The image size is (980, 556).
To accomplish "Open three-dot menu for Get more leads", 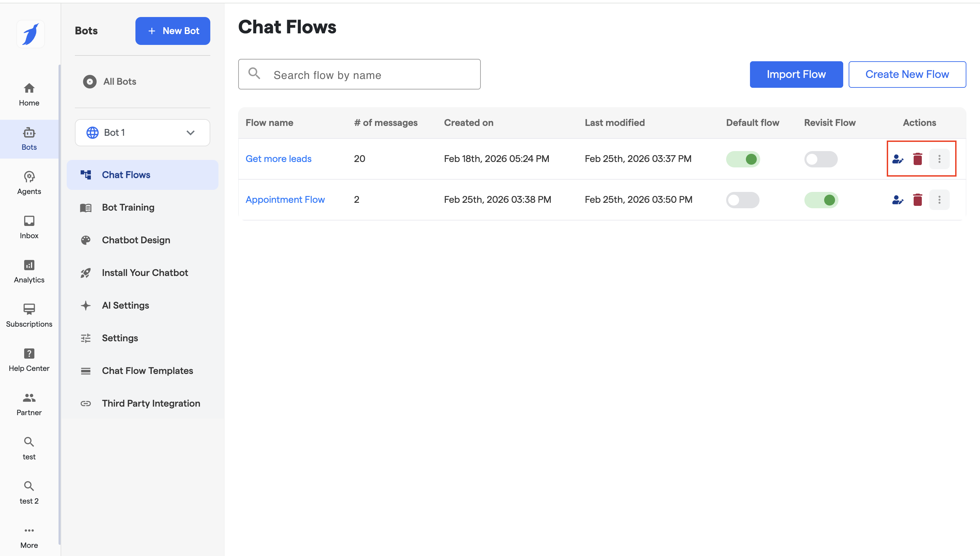I will pos(939,159).
